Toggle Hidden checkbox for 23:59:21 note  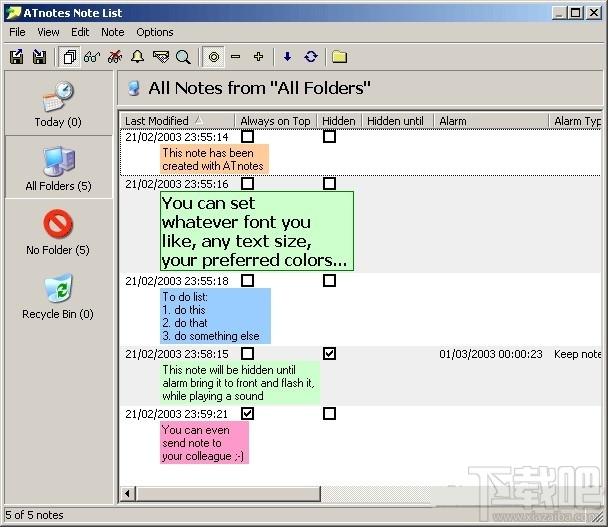[x=329, y=413]
